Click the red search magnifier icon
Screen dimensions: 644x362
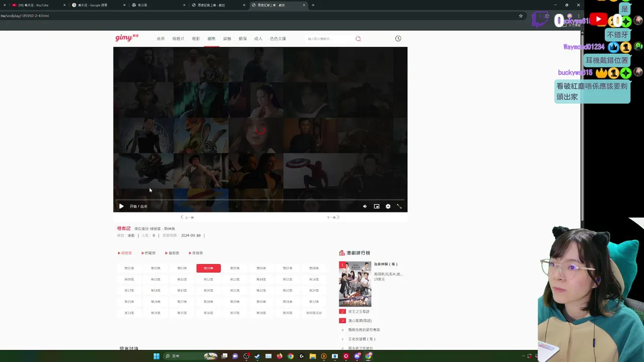click(x=358, y=39)
